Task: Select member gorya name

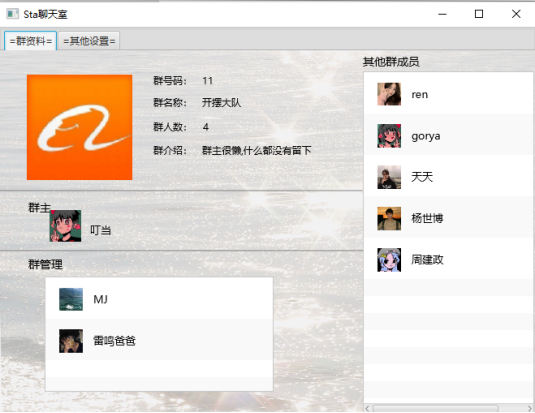Action: click(426, 136)
